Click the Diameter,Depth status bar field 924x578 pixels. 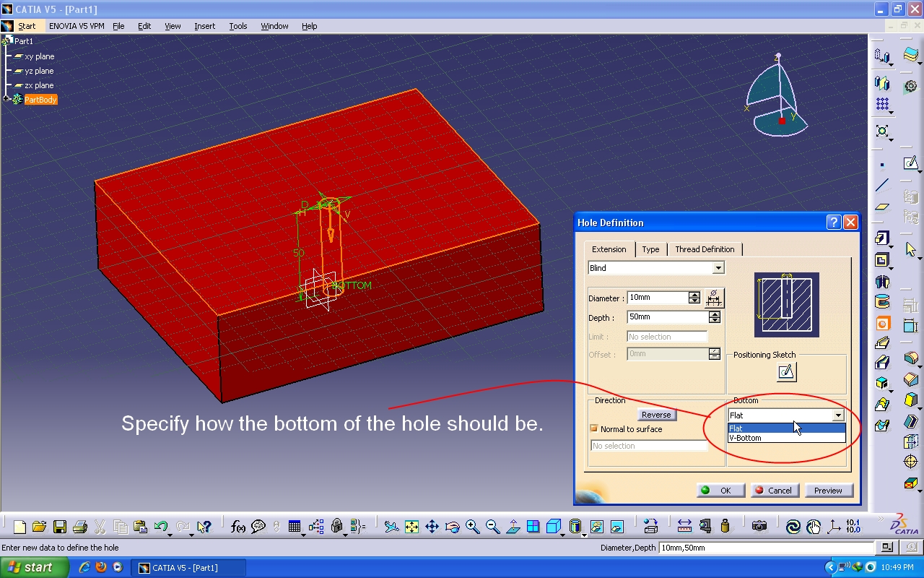click(767, 548)
